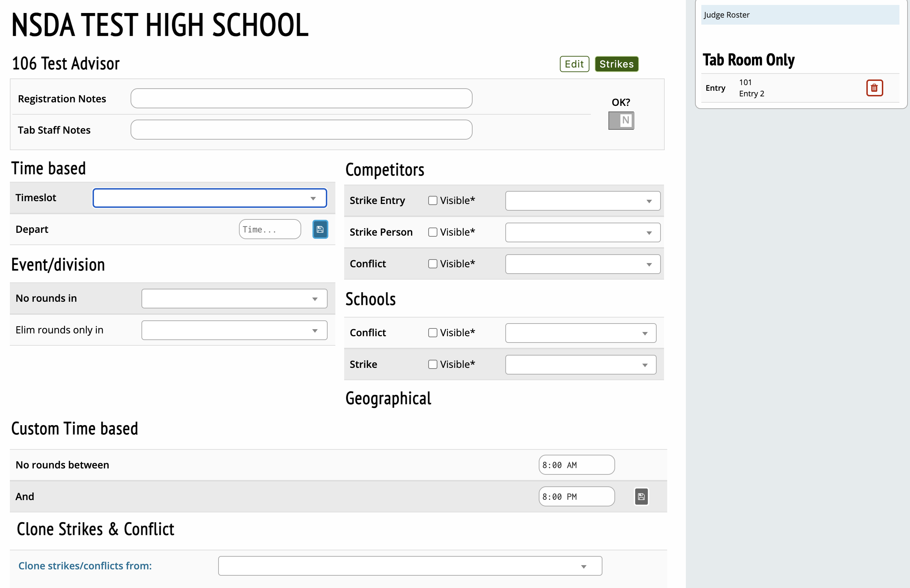The height and width of the screenshot is (588, 910).
Task: Click the 8:00 AM time field
Action: (576, 465)
